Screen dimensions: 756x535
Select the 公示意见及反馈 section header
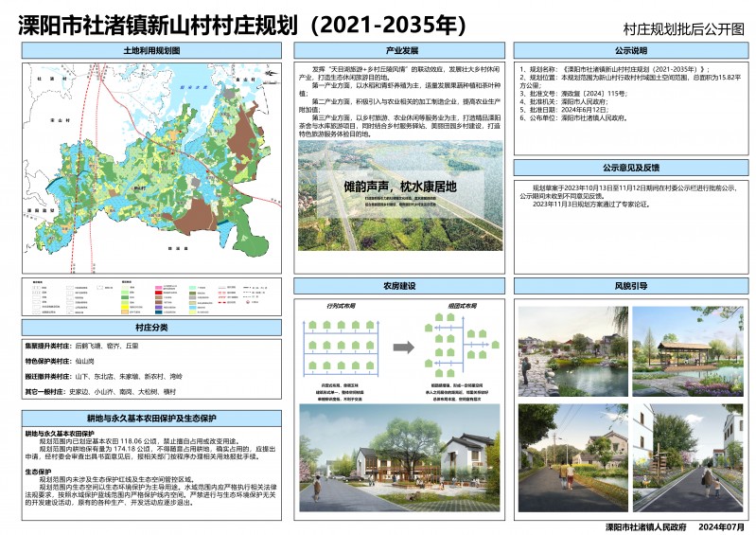(x=631, y=168)
